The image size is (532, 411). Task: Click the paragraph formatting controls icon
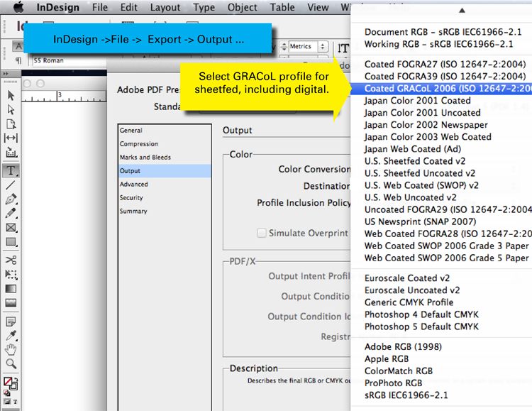tap(18, 60)
